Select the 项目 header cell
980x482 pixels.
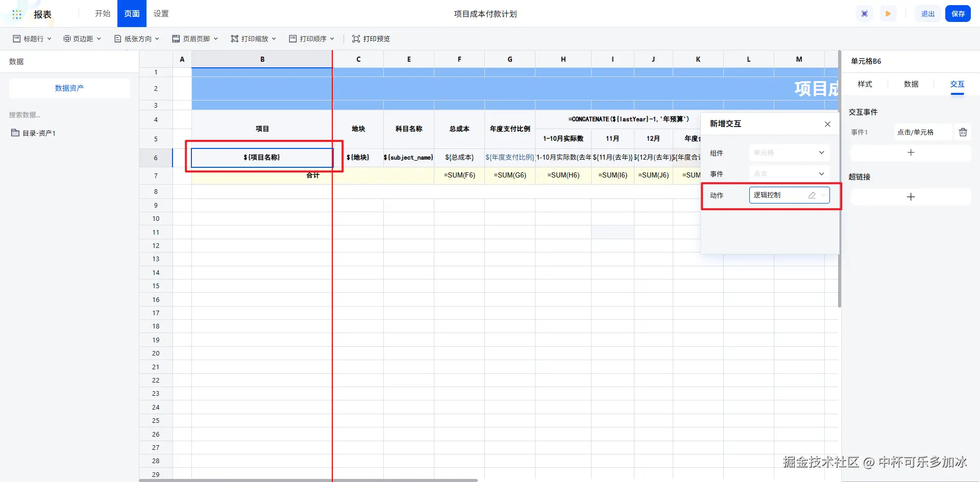[262, 129]
